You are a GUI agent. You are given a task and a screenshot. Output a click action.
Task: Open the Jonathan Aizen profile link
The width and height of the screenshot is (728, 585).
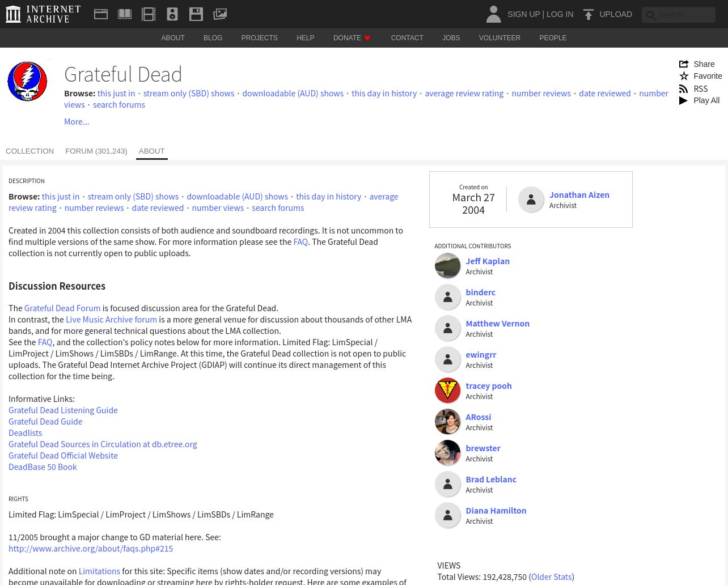pos(579,195)
